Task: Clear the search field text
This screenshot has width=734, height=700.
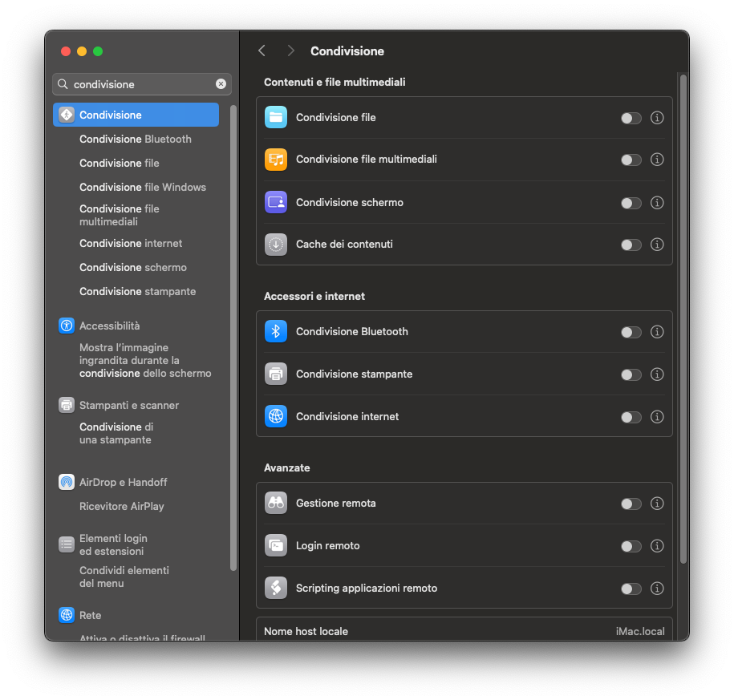Action: (221, 83)
